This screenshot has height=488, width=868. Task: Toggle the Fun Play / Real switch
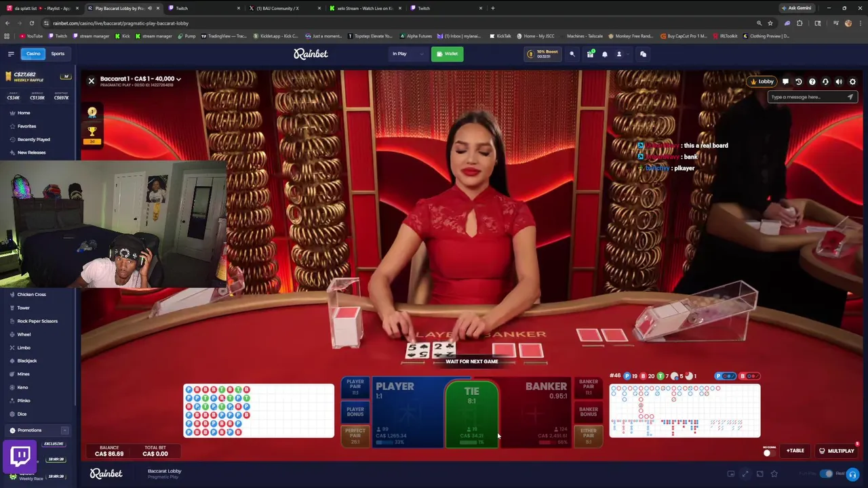click(826, 474)
